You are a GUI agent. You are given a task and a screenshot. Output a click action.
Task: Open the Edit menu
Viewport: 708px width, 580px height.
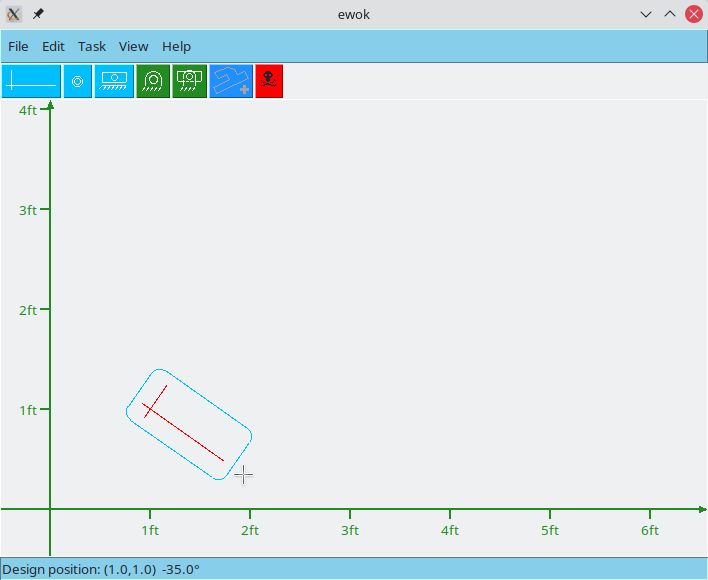point(53,46)
